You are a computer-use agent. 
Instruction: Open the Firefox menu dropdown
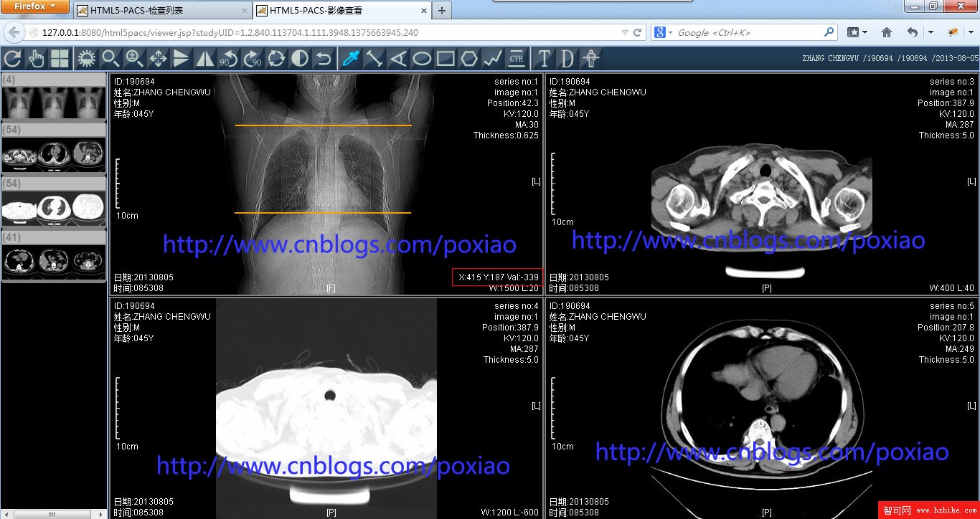coord(35,6)
